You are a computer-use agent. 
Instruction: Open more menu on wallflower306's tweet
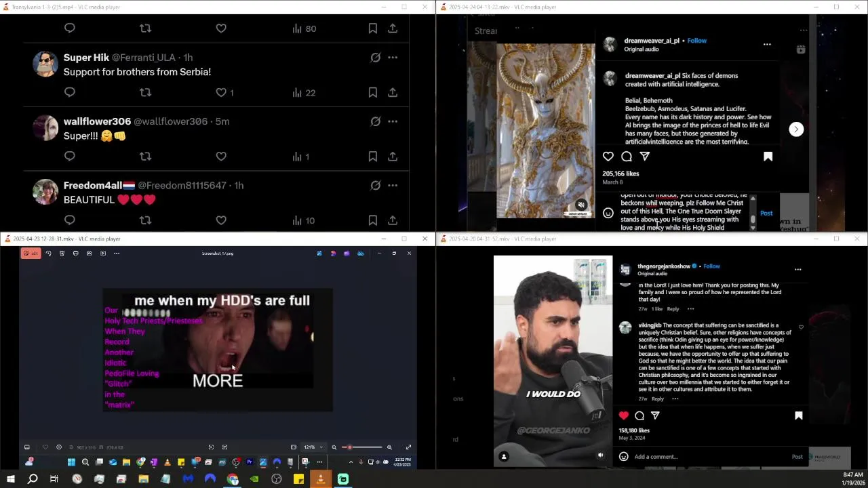coord(393,121)
